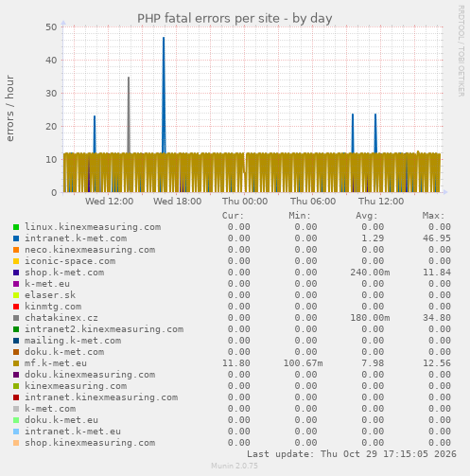Click the 'Thu 12:00' time axis label
This screenshot has height=476, width=470.
tap(381, 202)
